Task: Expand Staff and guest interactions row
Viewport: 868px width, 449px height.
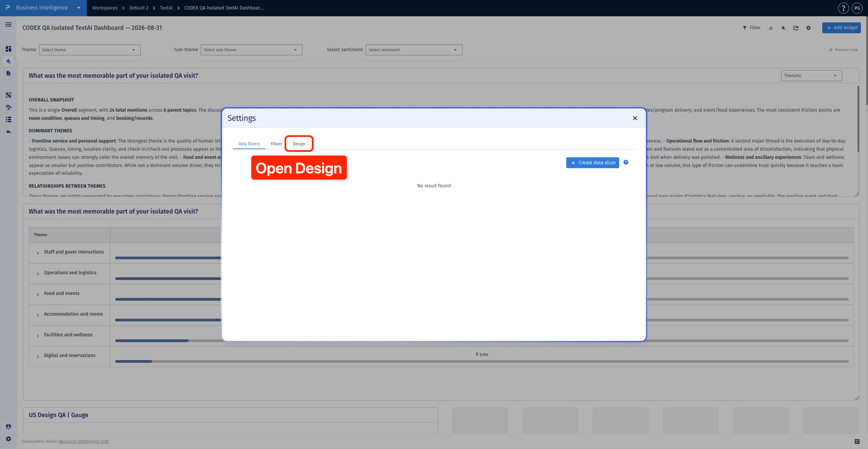Action: (x=38, y=253)
